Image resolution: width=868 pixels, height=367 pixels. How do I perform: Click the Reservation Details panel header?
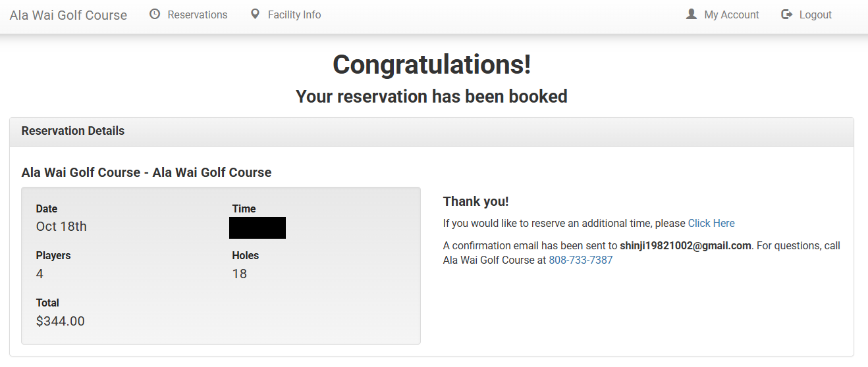point(73,131)
